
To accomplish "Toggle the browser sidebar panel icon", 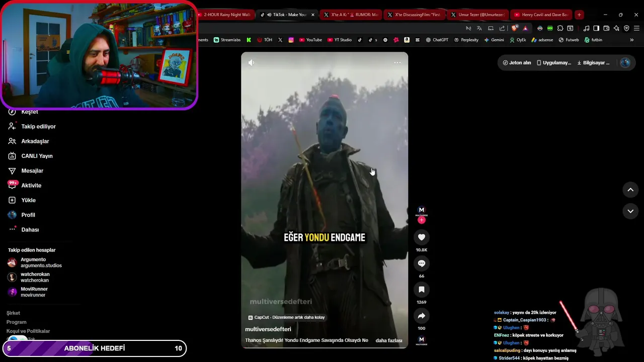I will tap(596, 28).
